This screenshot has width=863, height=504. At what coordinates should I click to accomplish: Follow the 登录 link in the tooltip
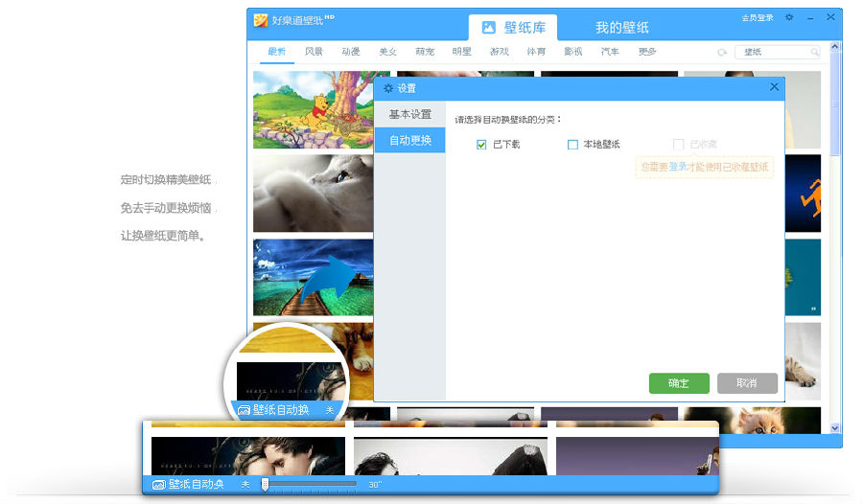pos(678,167)
